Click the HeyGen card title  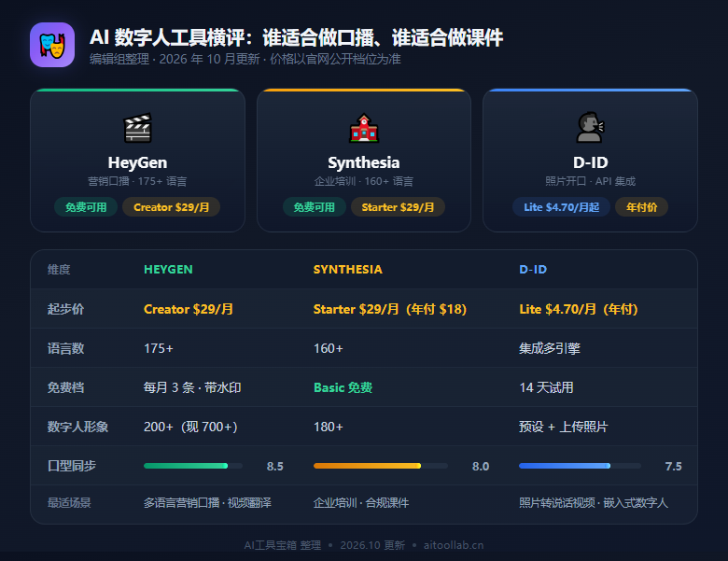click(x=137, y=162)
